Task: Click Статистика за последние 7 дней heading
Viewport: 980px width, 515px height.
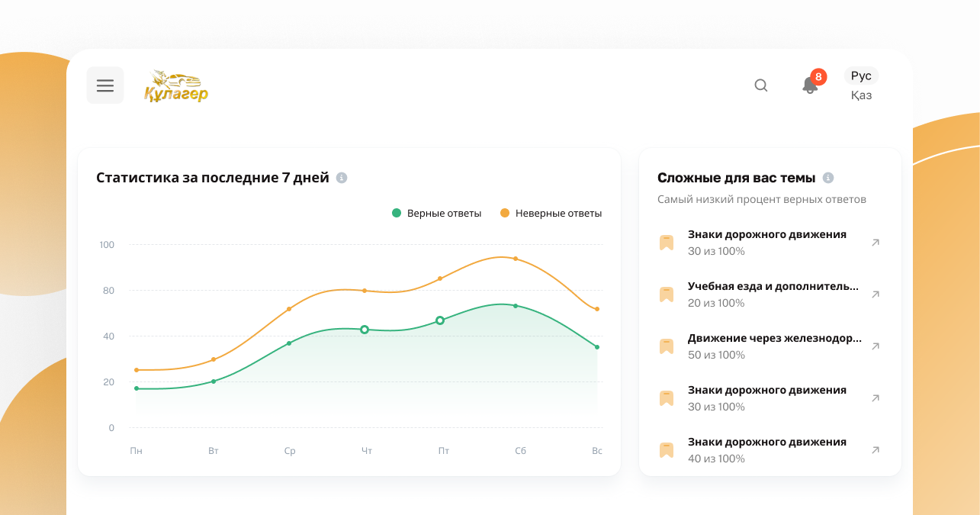Action: pos(213,178)
